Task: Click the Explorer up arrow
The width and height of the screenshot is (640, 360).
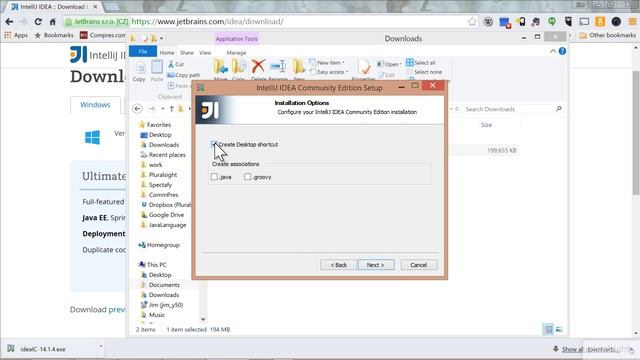Action: [171, 109]
